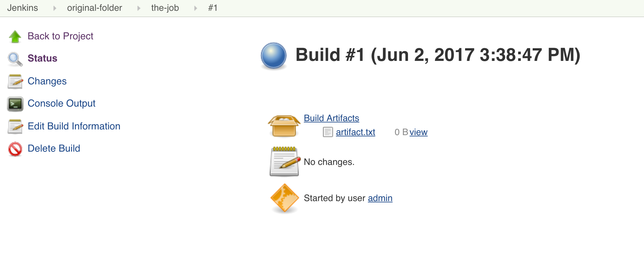Expand the breadcrumb arrow after Jenkins
The image size is (644, 262).
click(55, 8)
